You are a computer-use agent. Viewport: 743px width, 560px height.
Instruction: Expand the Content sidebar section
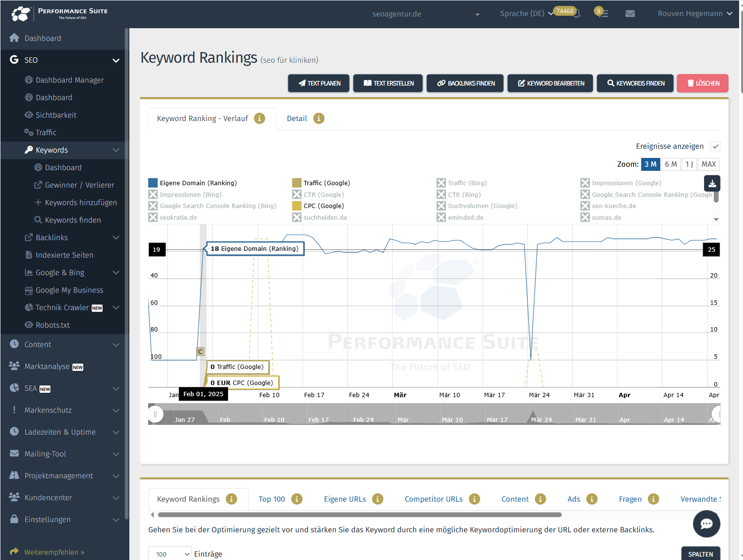116,345
